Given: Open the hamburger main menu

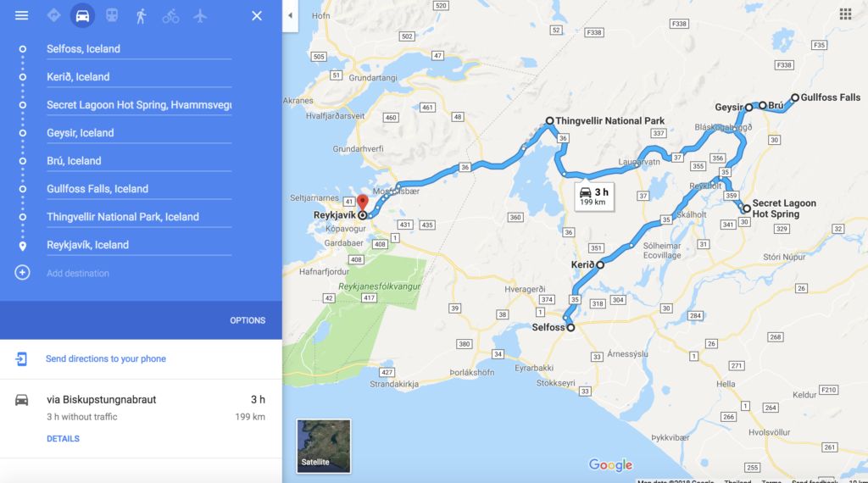Looking at the screenshot, I should click(x=21, y=15).
